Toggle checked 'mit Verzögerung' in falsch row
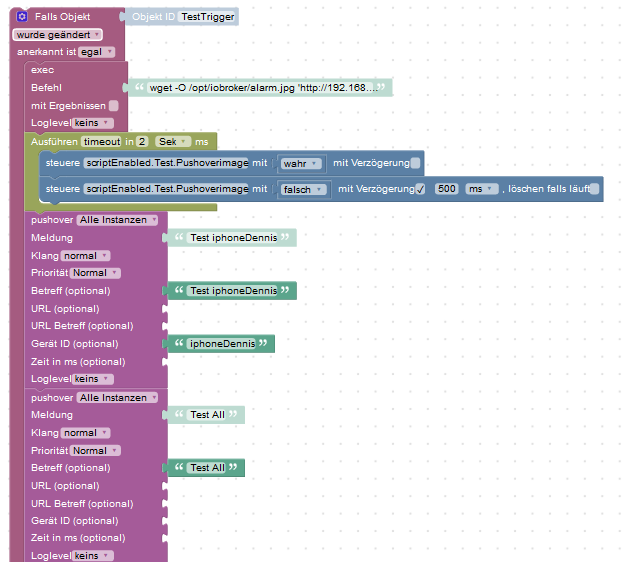Screen dimensions: 624x562 point(420,189)
